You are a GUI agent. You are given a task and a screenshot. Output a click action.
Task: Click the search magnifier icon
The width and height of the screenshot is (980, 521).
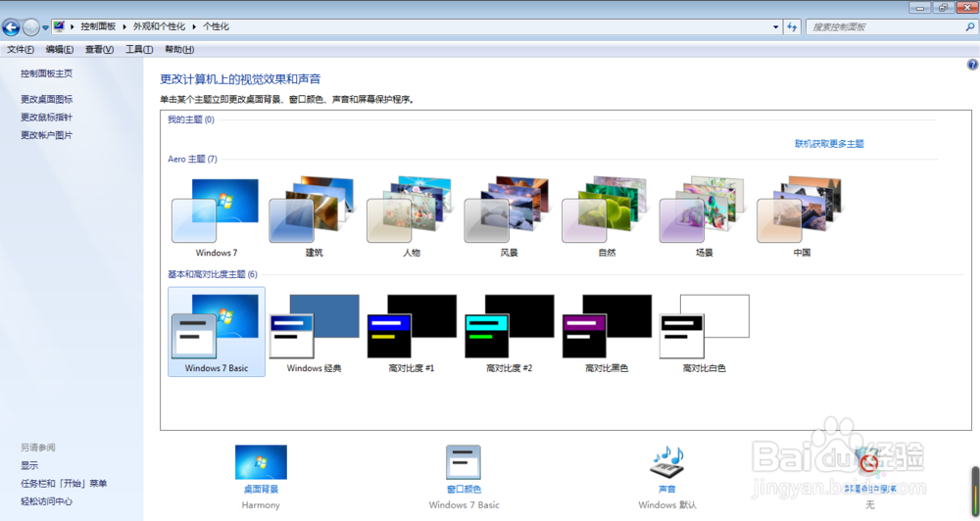click(970, 26)
